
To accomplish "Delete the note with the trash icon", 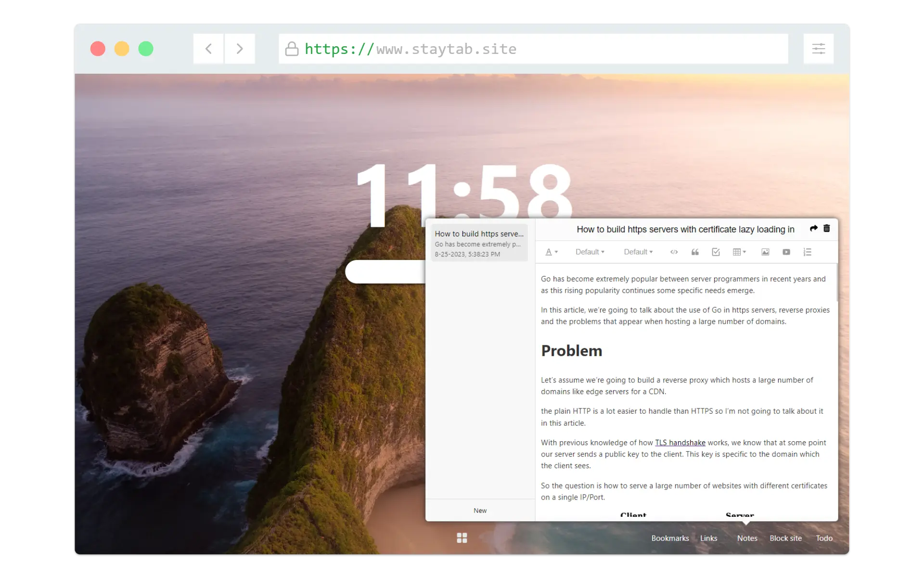I will pyautogui.click(x=827, y=228).
